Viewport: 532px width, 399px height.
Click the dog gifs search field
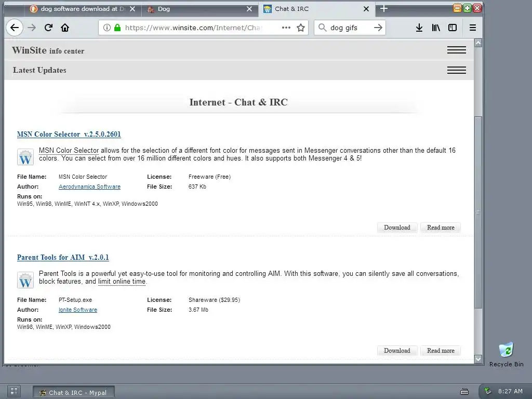350,28
